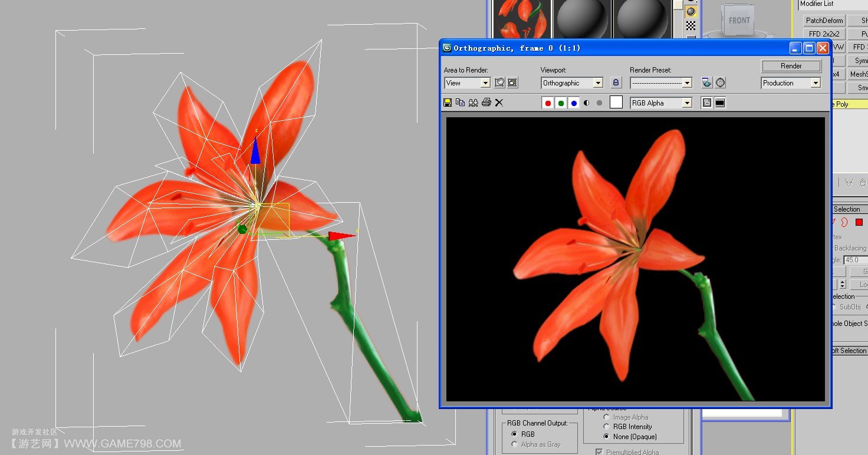Open the Render Preset dropdown

pyautogui.click(x=661, y=83)
